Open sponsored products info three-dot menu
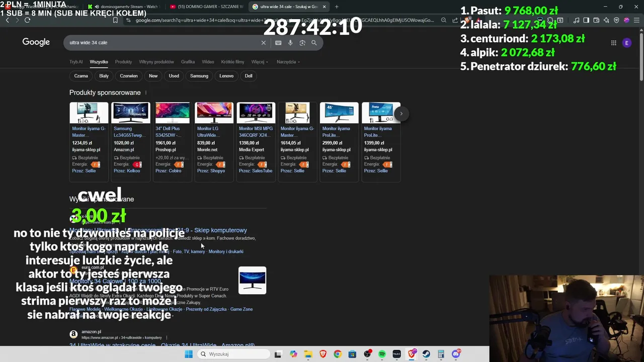644x362 pixels. coord(146,93)
